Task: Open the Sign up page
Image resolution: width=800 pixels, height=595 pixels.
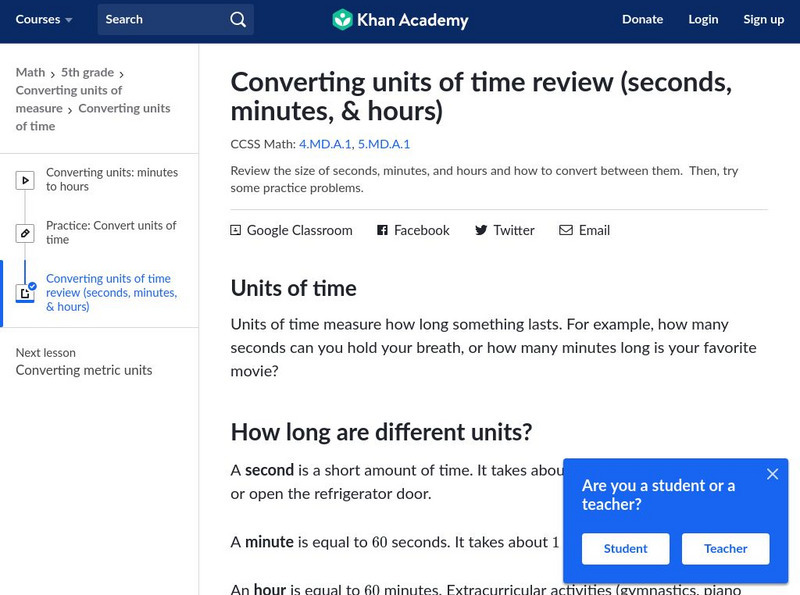Action: pyautogui.click(x=763, y=19)
